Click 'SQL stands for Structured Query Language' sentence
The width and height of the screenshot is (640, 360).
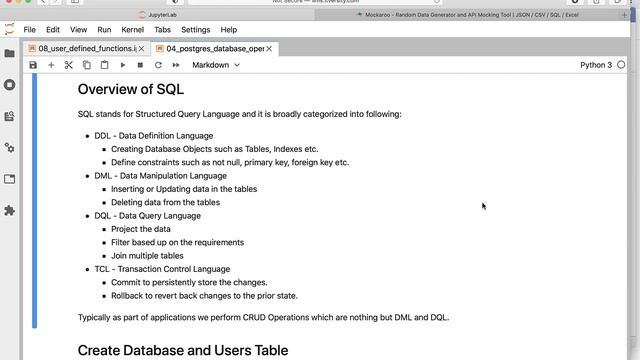(x=240, y=114)
